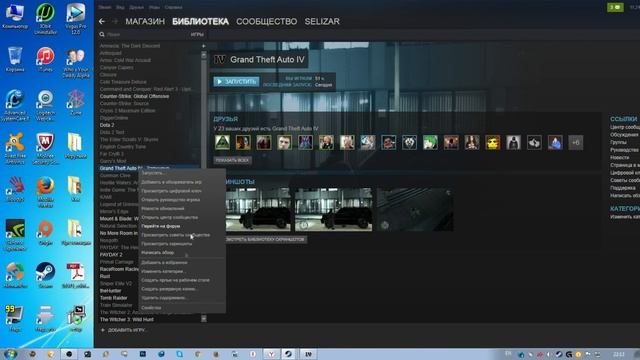The height and width of the screenshot is (360, 640).
Task: Click ПОКАЗАТЬ ВСЕХ friends button
Action: point(232,160)
